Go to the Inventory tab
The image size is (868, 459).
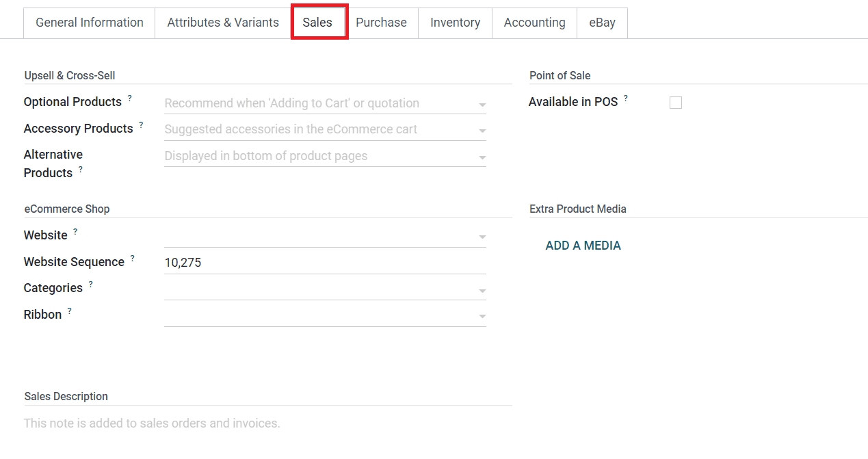(455, 23)
